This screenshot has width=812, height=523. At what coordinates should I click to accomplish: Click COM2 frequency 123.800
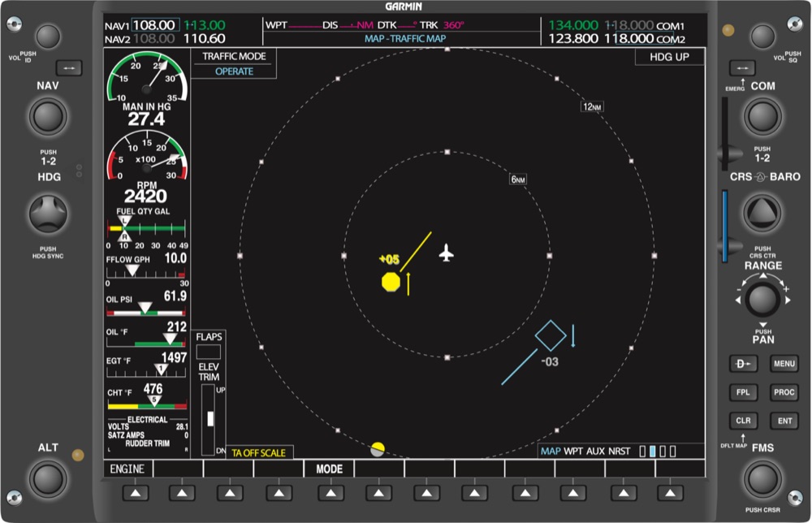pyautogui.click(x=573, y=38)
